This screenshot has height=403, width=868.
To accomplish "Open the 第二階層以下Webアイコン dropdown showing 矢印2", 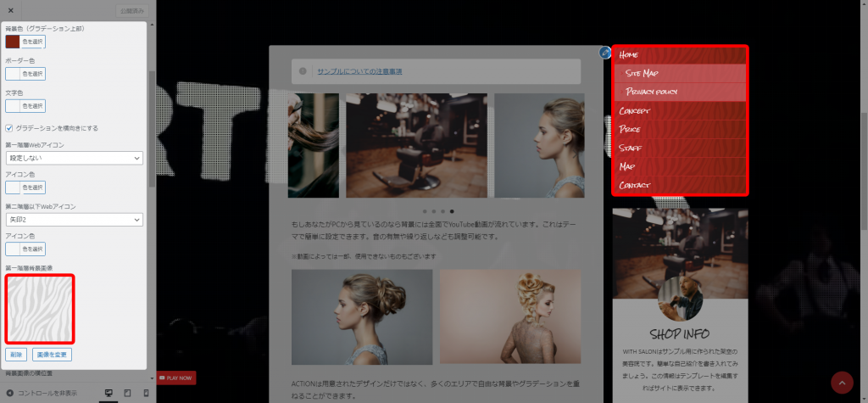I will 74,220.
